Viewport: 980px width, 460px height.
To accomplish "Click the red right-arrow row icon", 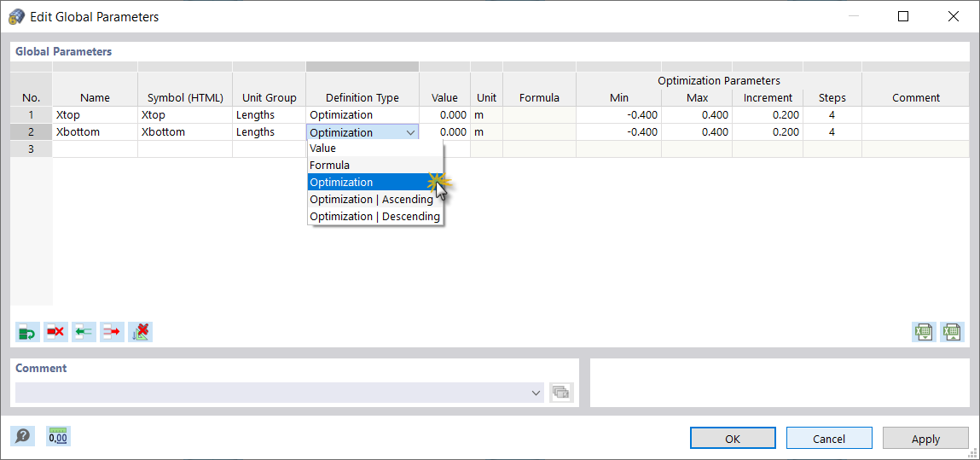I will [x=112, y=332].
